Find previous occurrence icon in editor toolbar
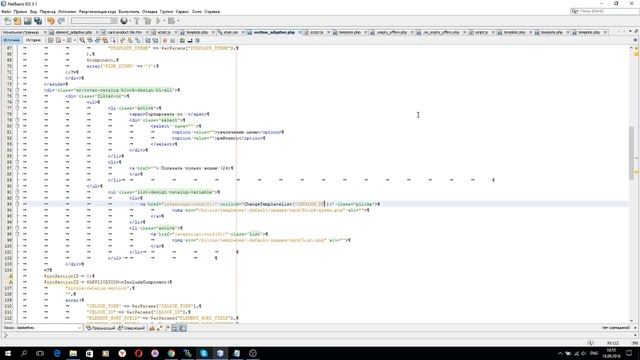Image resolution: width=640 pixels, height=360 pixels. (90, 40)
